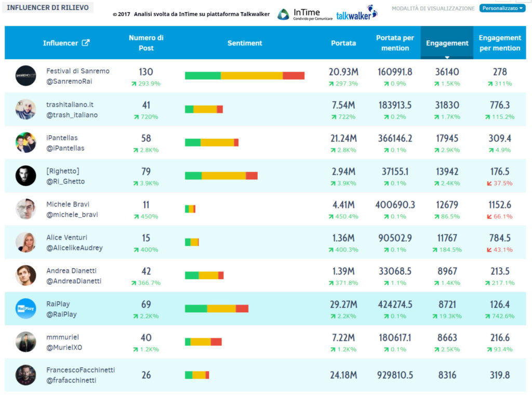
Task: Click the 37.5% decrease indicator
Action: (500, 183)
